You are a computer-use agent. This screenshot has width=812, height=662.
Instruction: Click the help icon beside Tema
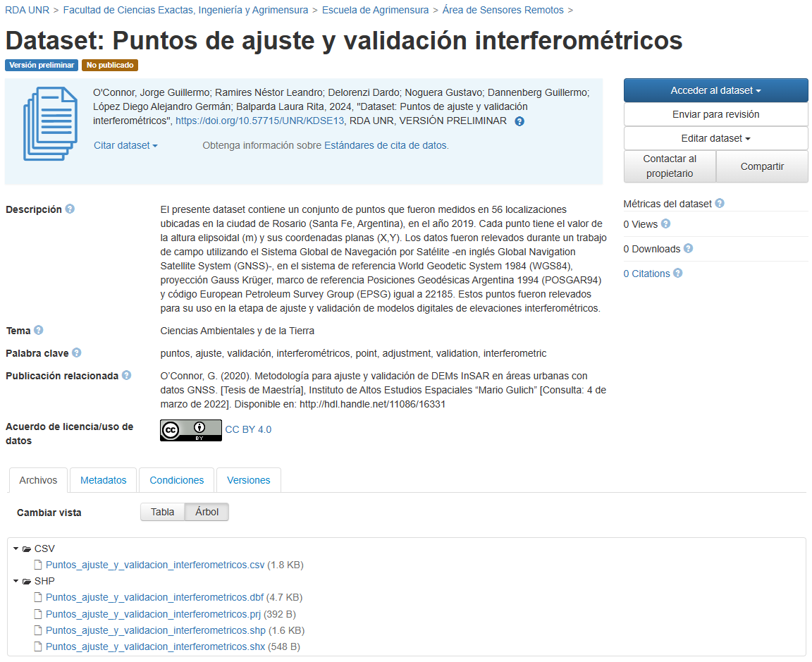(39, 330)
